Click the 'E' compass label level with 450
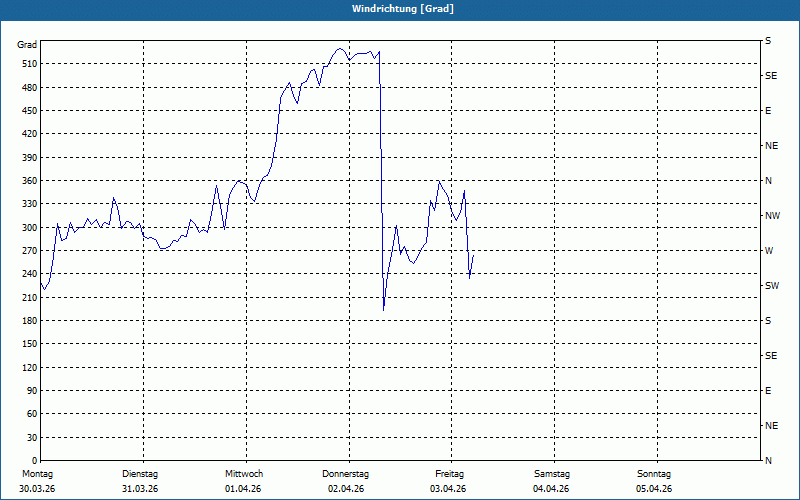The height and width of the screenshot is (500, 800). click(768, 111)
